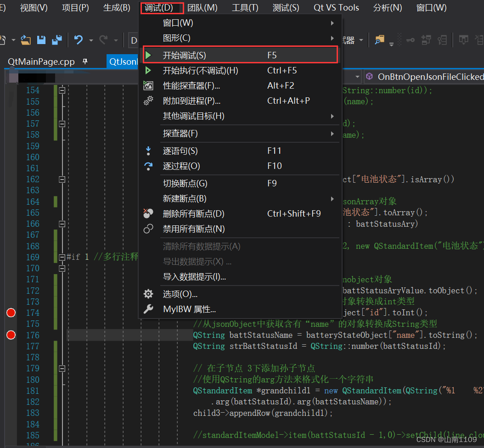Open the OnBtnOpenJsonFileClicked member dropdown

point(424,77)
